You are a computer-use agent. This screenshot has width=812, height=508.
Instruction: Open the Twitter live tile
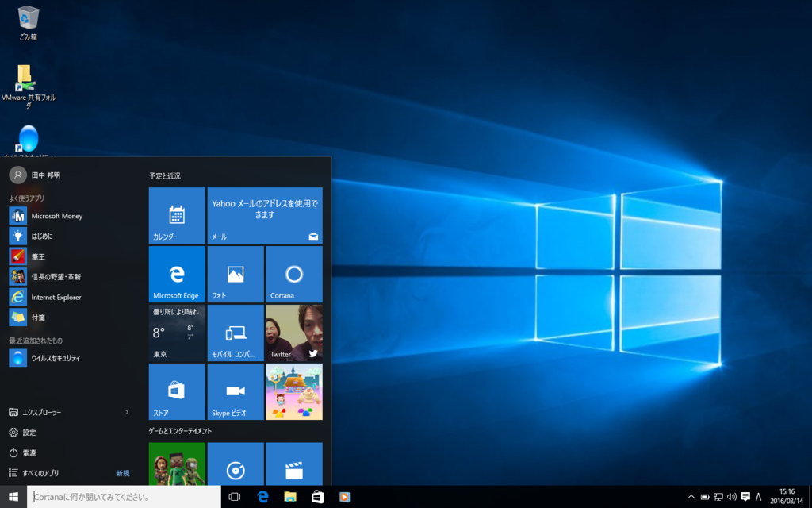coord(294,333)
